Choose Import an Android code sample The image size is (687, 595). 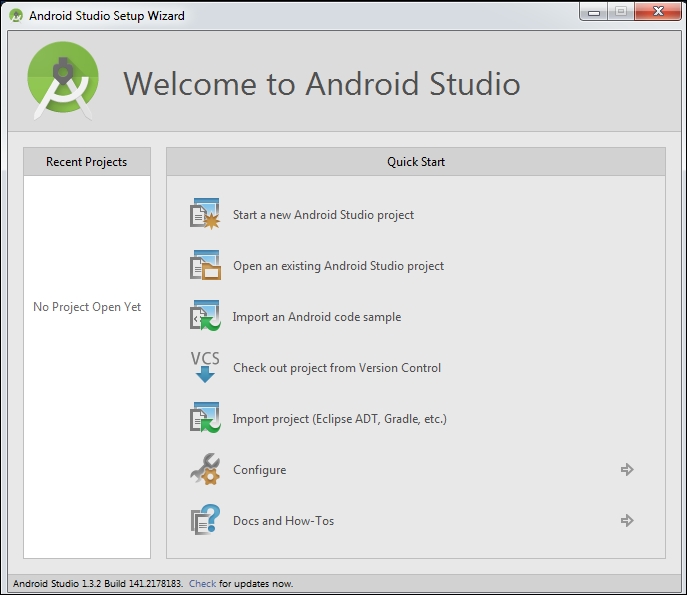[317, 317]
